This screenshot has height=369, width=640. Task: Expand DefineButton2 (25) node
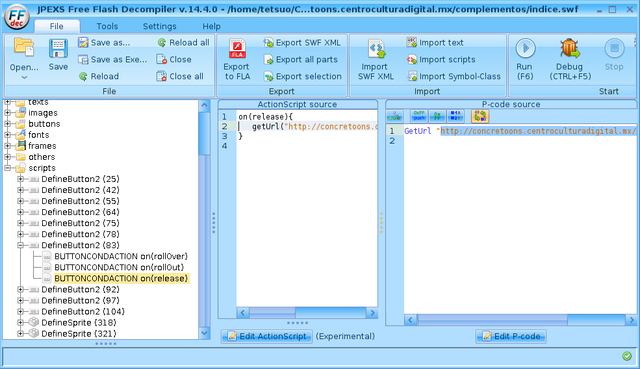20,179
